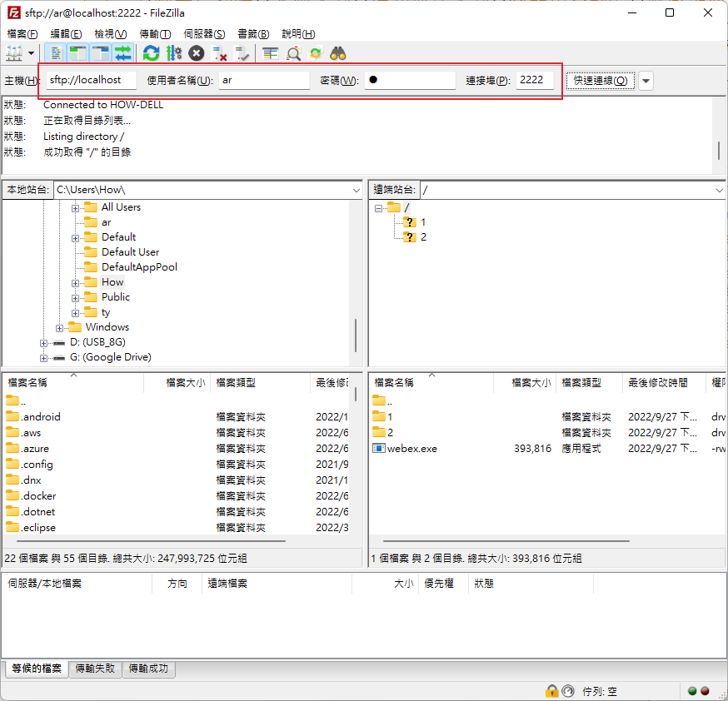The height and width of the screenshot is (701, 728).
Task: Expand D: (USB_8G) drive
Action: tap(43, 343)
